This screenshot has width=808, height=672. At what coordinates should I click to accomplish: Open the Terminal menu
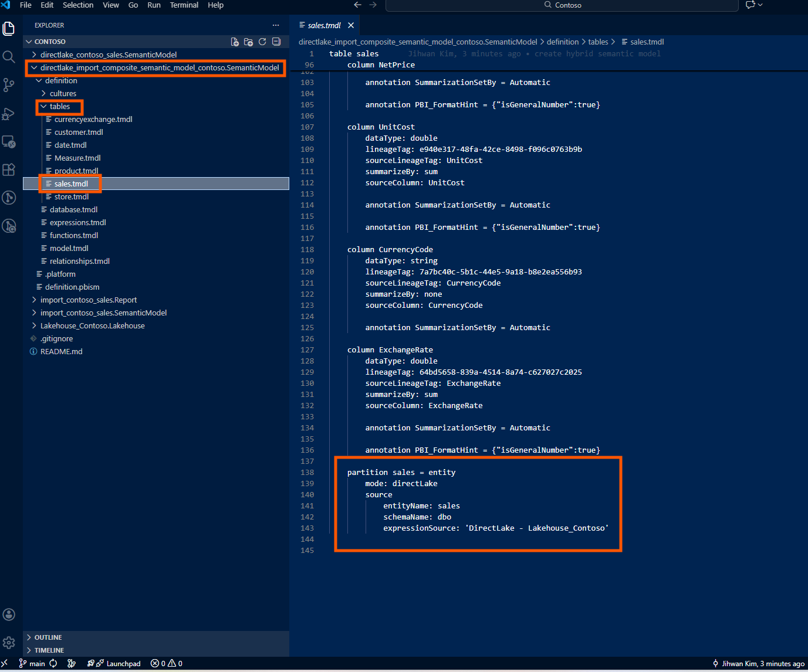[x=184, y=5]
